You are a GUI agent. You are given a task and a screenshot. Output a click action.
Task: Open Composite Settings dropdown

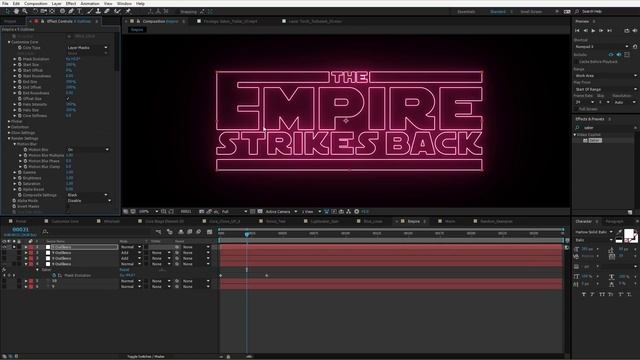(87, 195)
